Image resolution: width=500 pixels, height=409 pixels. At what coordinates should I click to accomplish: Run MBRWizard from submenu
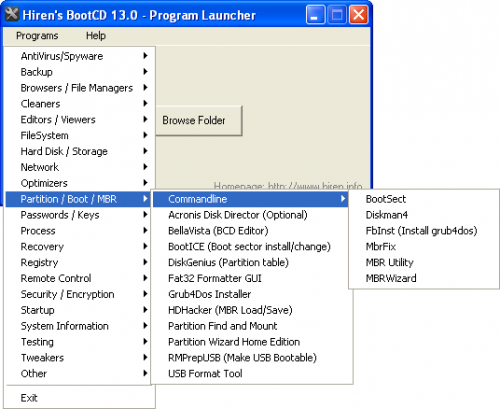point(424,278)
